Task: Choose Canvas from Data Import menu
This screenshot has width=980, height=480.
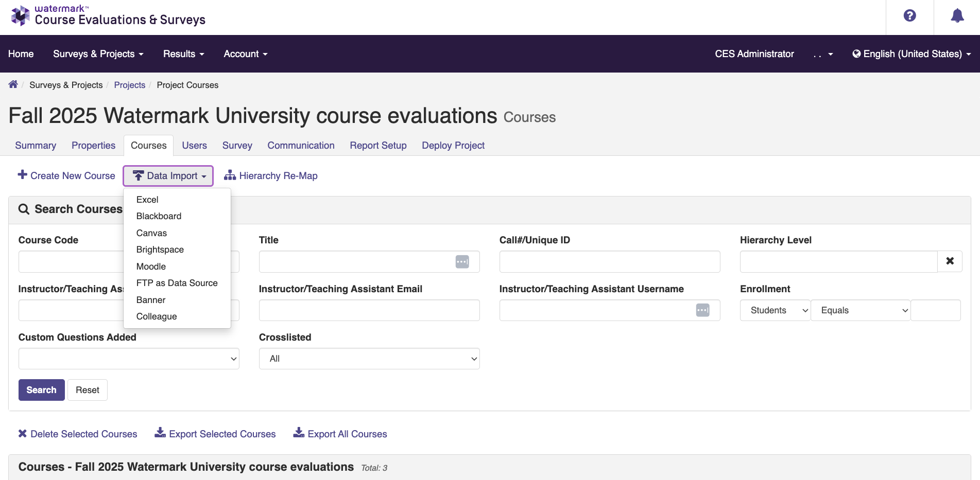Action: click(x=151, y=233)
